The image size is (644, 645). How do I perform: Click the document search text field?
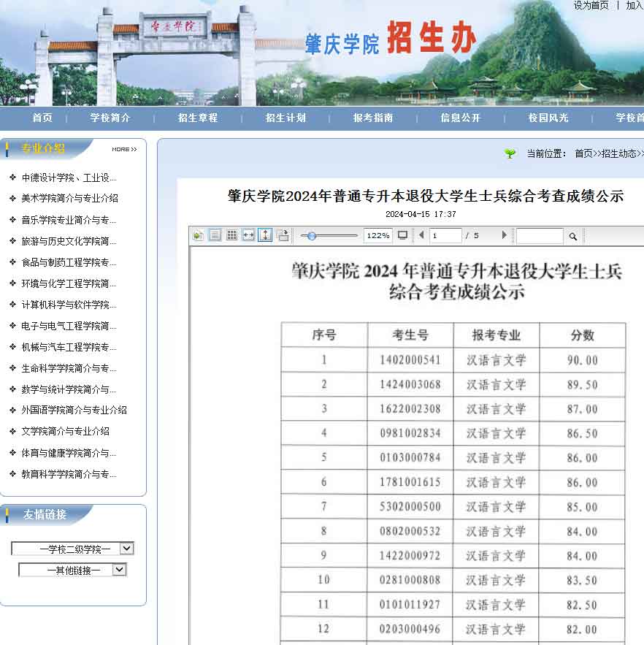click(540, 236)
